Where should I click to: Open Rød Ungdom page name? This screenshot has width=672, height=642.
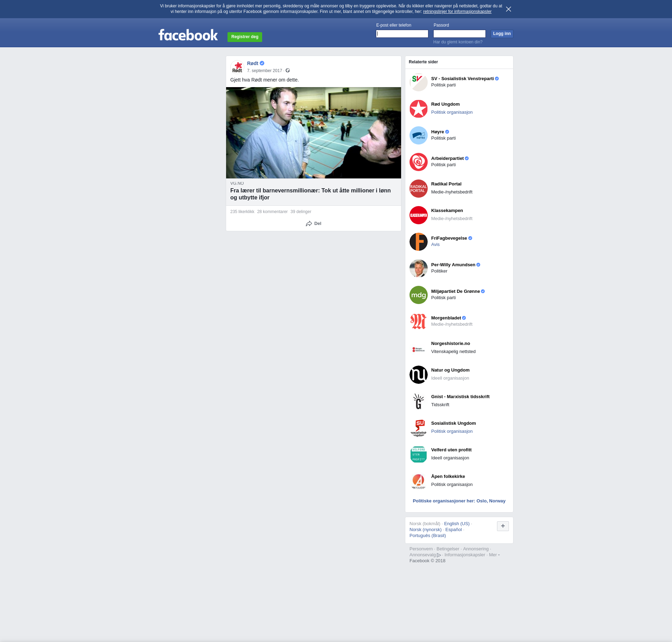pyautogui.click(x=445, y=104)
